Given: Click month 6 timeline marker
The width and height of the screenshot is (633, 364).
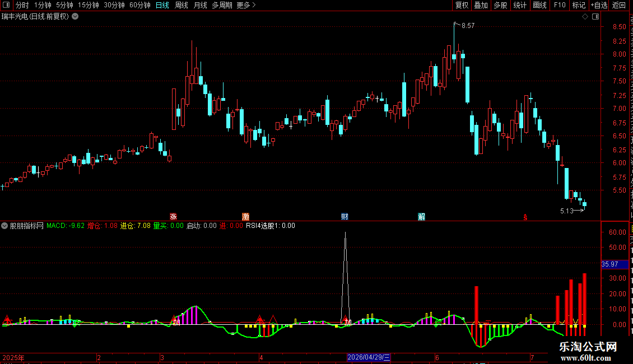Looking at the screenshot, I should (437, 357).
